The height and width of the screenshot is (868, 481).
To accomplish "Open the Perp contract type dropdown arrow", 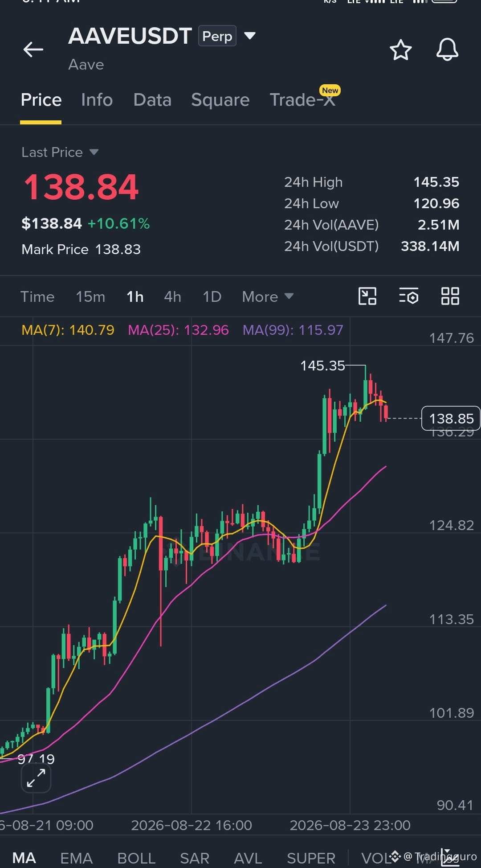I will [250, 36].
